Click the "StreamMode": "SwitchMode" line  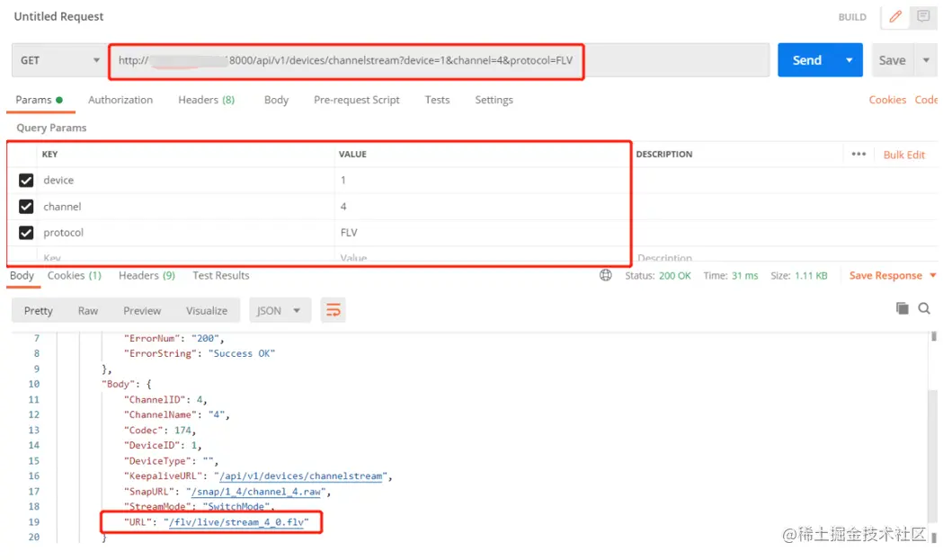[x=199, y=506]
